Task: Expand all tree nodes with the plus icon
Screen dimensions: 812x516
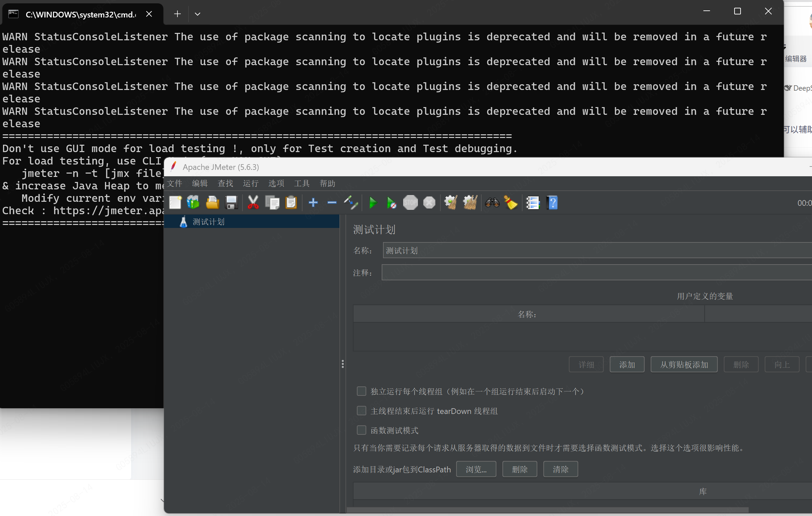Action: point(313,202)
